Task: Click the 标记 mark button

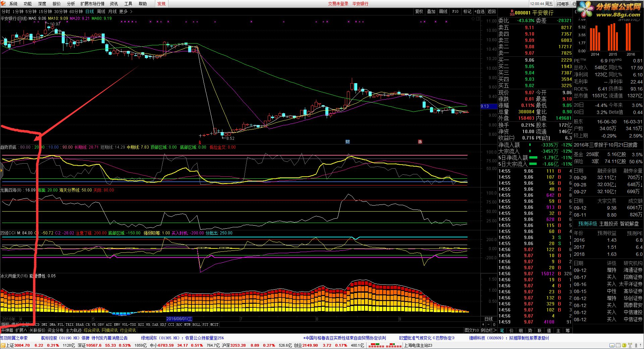Action: [x=468, y=11]
